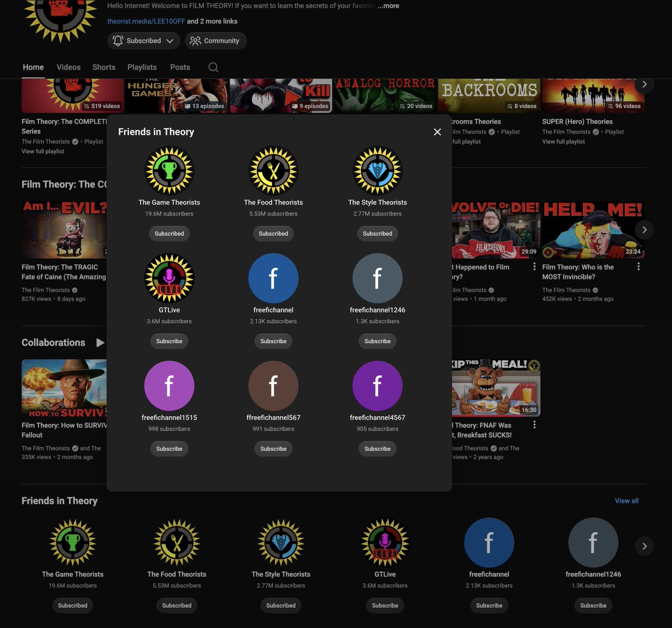Click View all for Friends in Theory
This screenshot has height=628, width=672.
(x=627, y=501)
